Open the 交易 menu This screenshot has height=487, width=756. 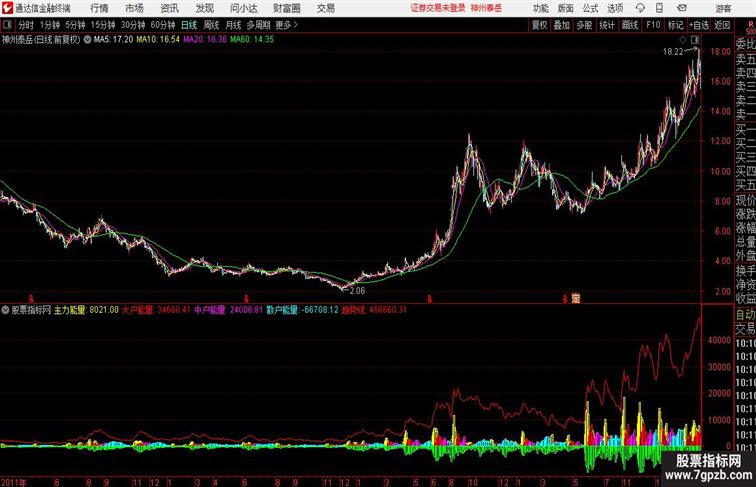click(x=325, y=8)
